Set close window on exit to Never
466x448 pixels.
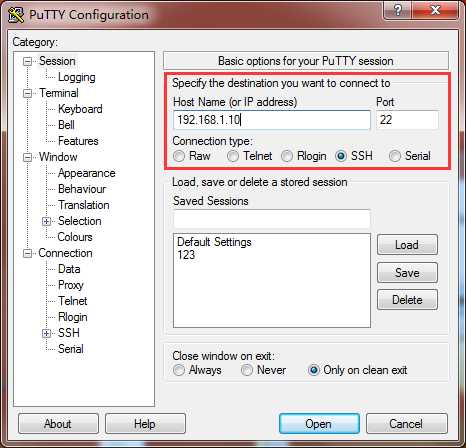point(247,370)
